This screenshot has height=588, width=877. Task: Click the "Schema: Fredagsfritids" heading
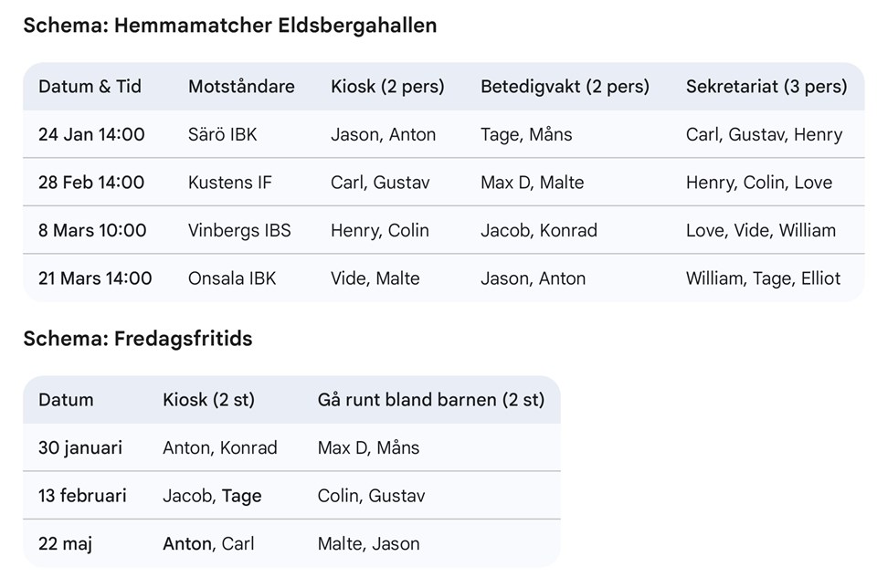[137, 339]
